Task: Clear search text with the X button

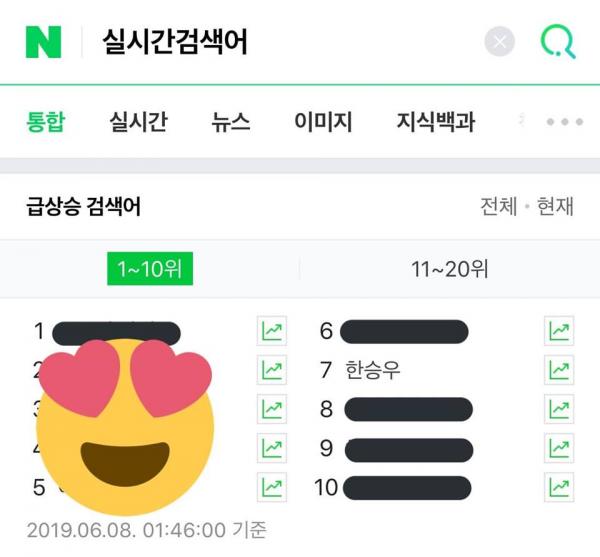Action: tap(499, 41)
